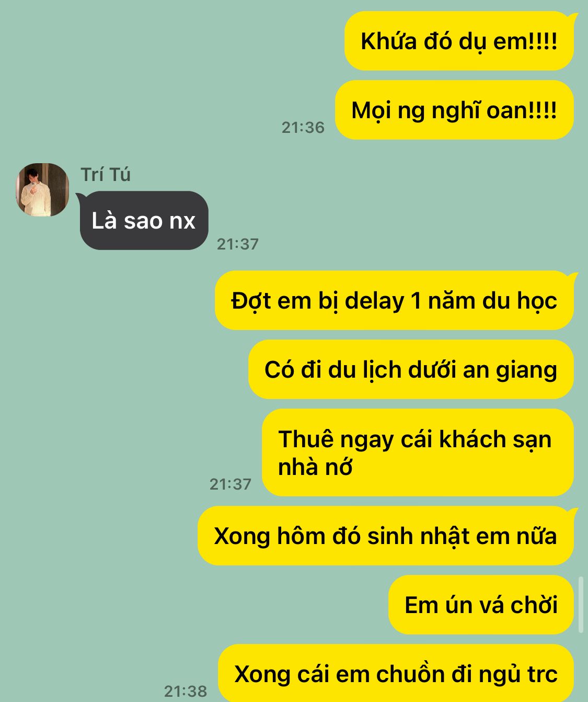Tap the 21:37 timestamp beside the khách sạn message
The width and height of the screenshot is (588, 702).
(230, 484)
